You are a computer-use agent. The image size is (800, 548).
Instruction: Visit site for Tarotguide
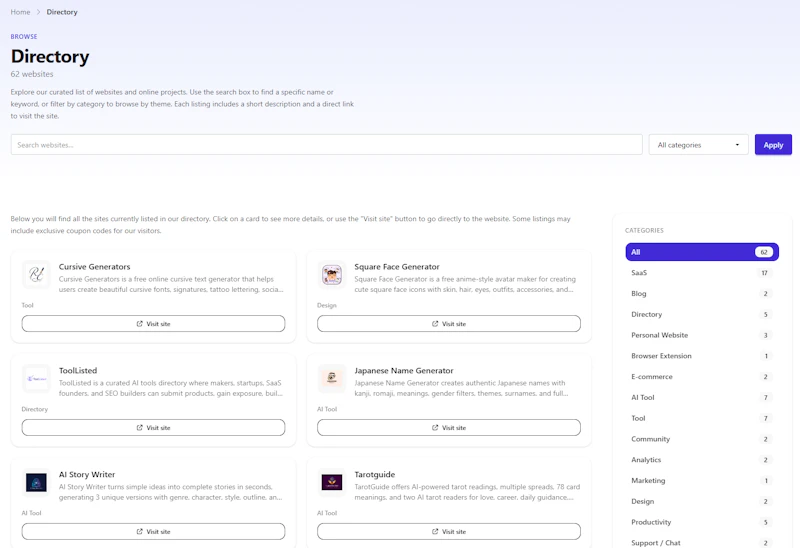(x=449, y=531)
